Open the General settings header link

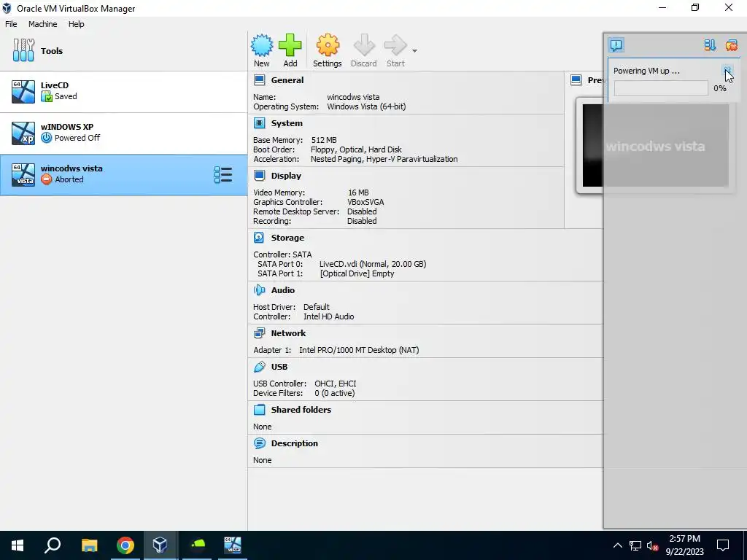point(287,80)
